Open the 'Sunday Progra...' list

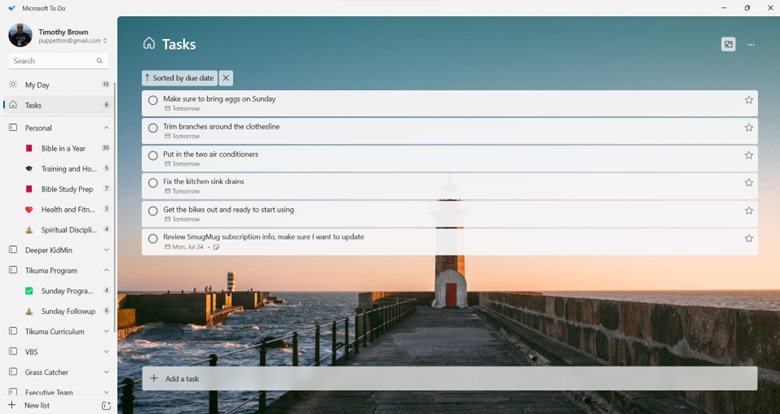tap(67, 291)
